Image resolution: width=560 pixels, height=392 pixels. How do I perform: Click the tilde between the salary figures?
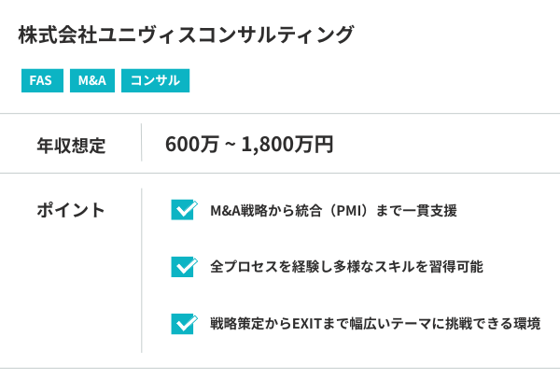tap(231, 145)
